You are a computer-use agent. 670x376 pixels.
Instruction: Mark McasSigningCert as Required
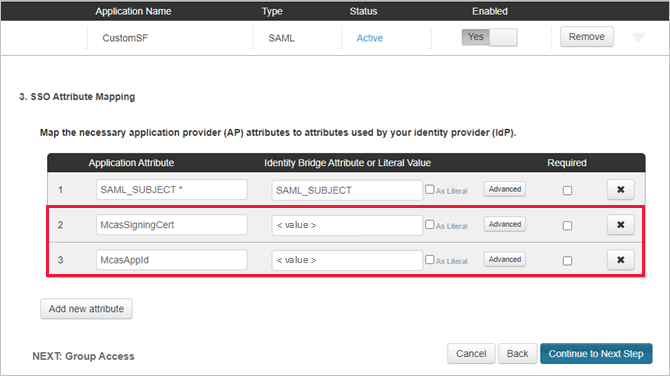coord(567,226)
